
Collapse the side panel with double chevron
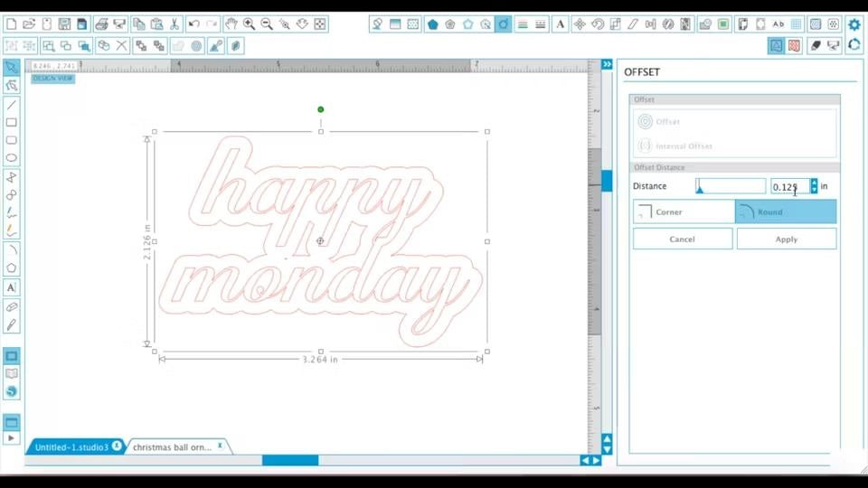608,65
